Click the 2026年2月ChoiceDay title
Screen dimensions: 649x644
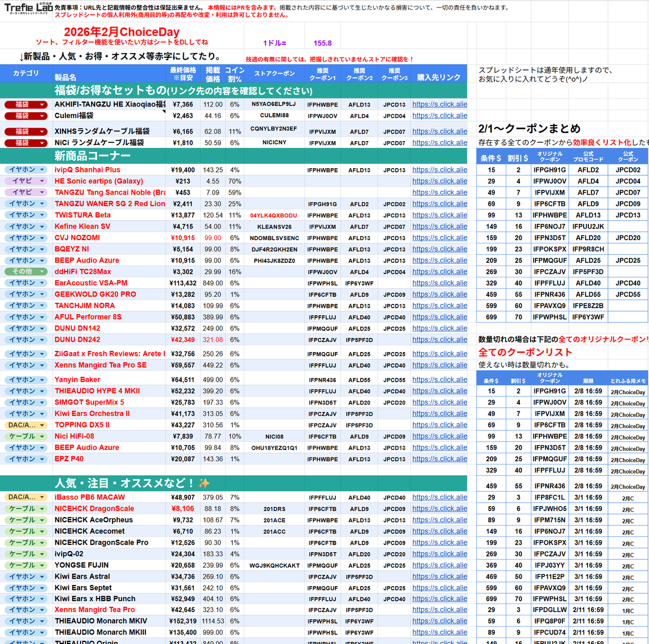coord(122,32)
